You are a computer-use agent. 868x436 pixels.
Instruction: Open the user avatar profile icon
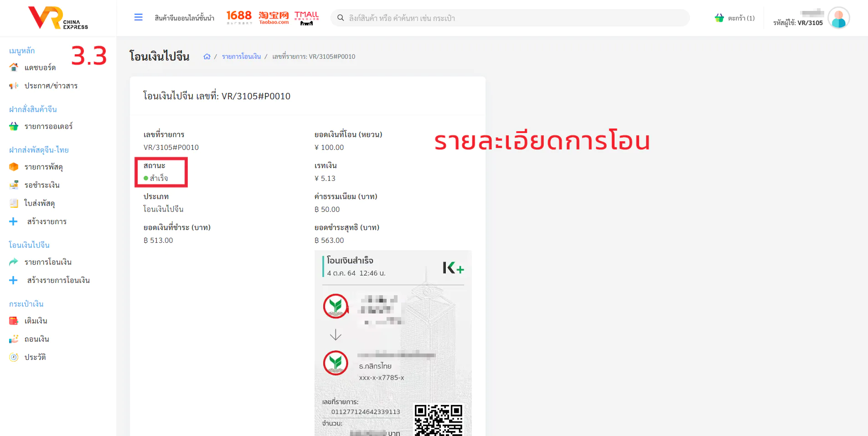(838, 18)
